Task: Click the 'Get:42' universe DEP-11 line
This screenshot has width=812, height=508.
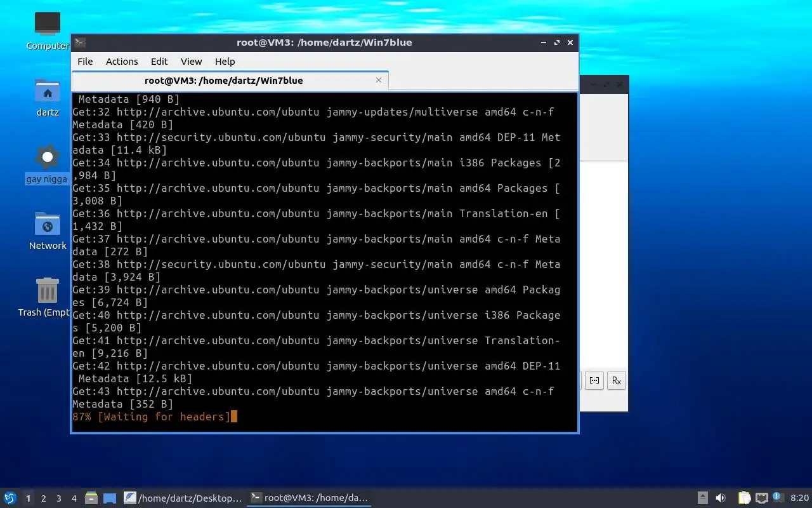Action: [317, 366]
